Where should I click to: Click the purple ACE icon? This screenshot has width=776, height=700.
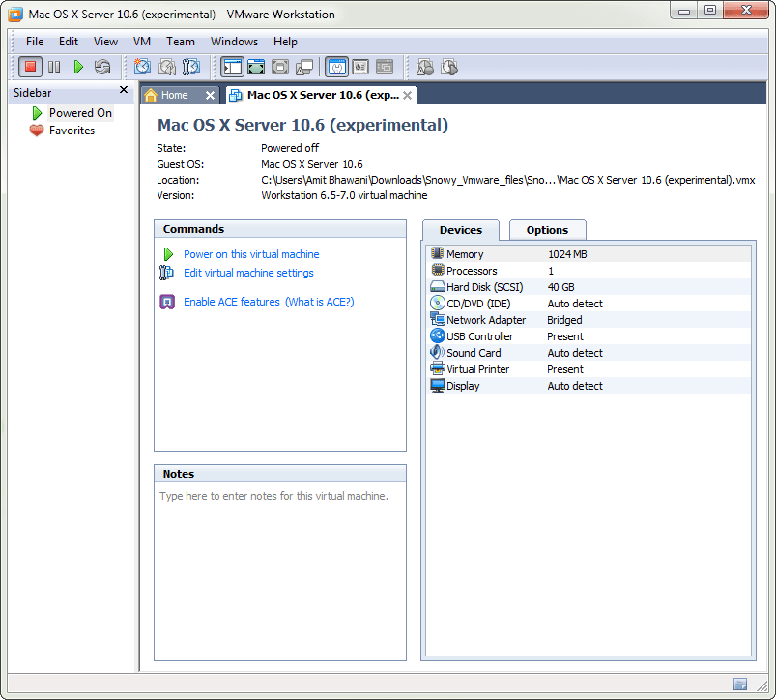[x=167, y=302]
